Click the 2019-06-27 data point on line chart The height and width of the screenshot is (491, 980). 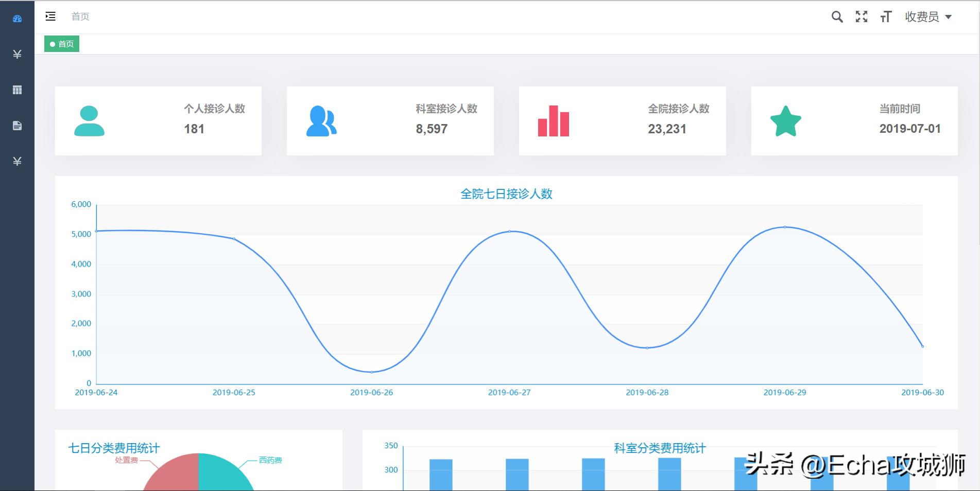509,231
